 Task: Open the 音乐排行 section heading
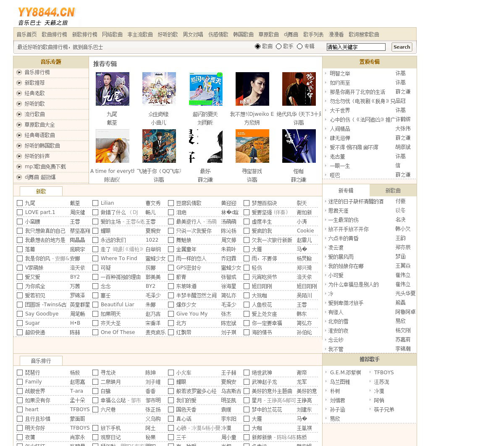tap(41, 361)
